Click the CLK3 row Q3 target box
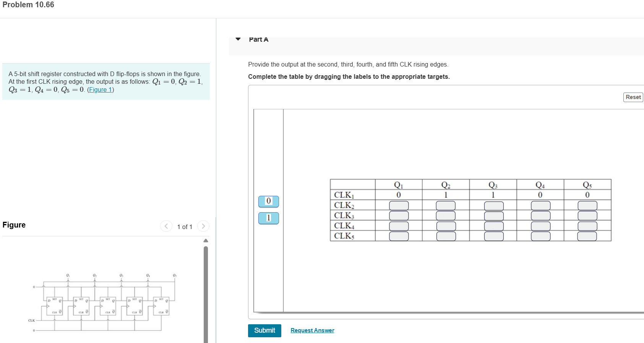 493,216
